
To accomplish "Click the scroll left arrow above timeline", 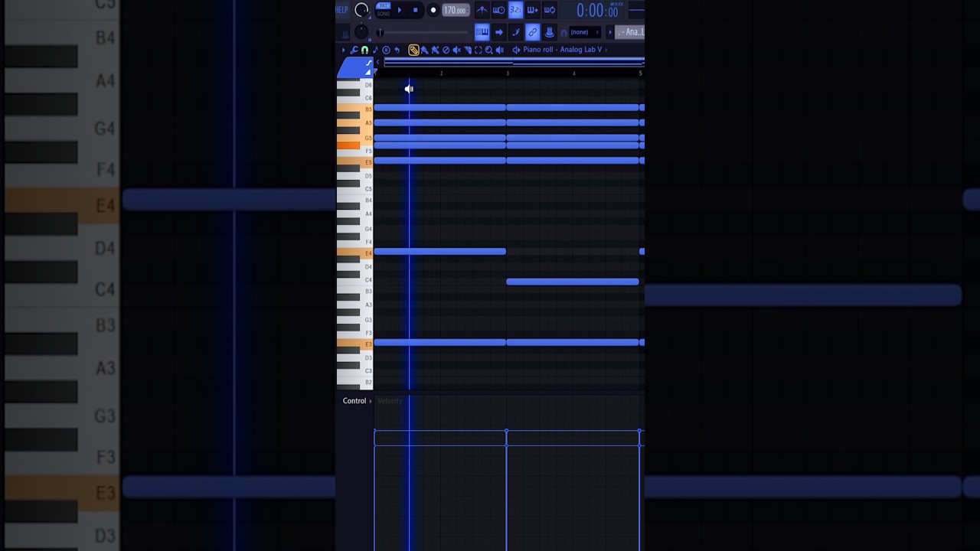I will coord(377,62).
